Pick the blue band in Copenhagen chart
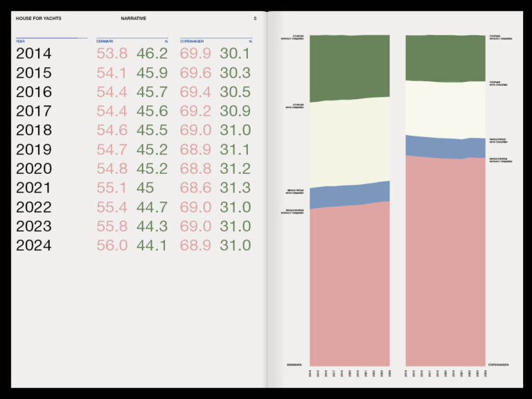 pyautogui.click(x=445, y=147)
